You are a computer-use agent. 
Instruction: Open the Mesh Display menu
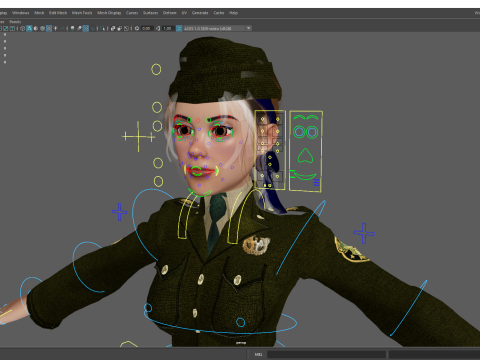pyautogui.click(x=109, y=13)
